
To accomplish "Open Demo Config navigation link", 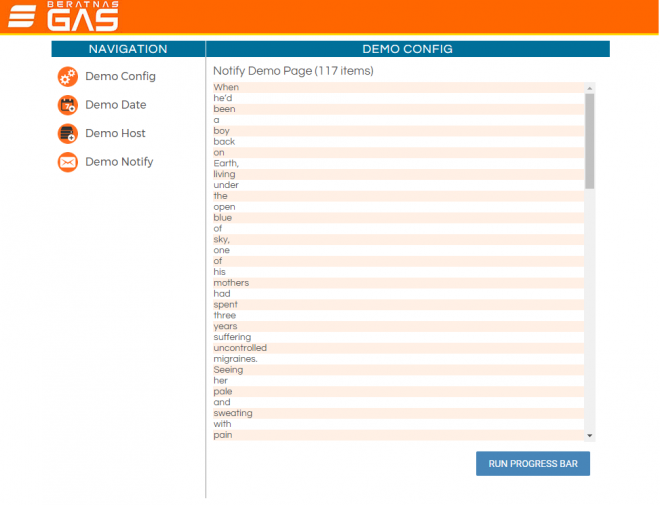I will pos(120,76).
